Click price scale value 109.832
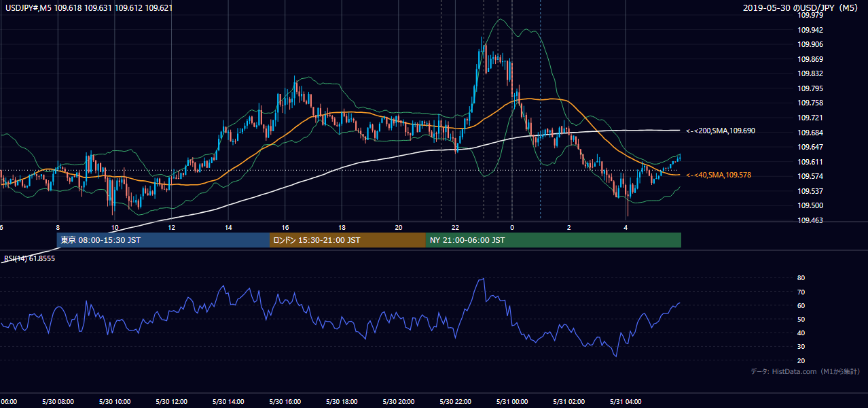The height and width of the screenshot is (408, 868). click(x=810, y=74)
